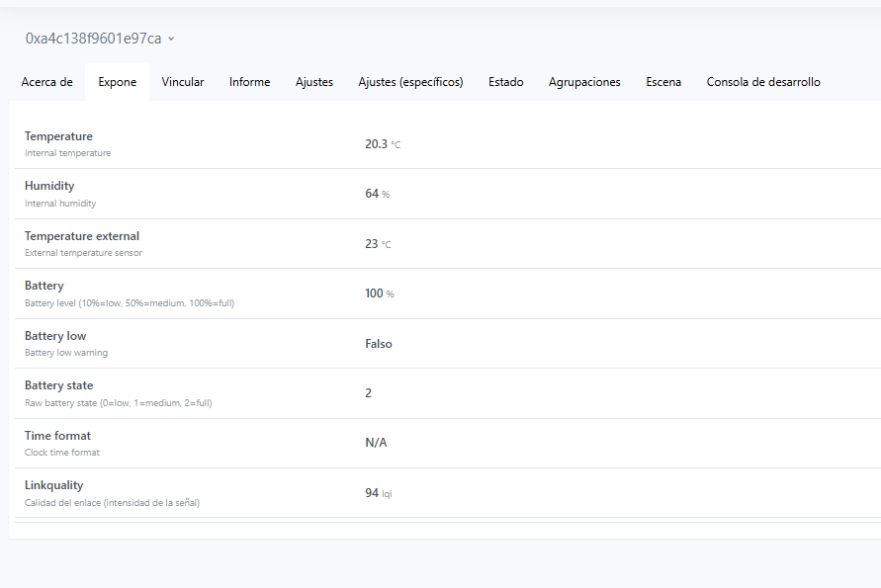
Task: Go to the Informe tab
Action: (249, 82)
